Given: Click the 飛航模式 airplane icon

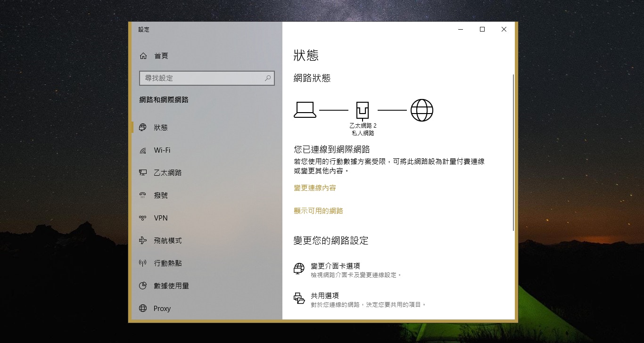Looking at the screenshot, I should 143,240.
